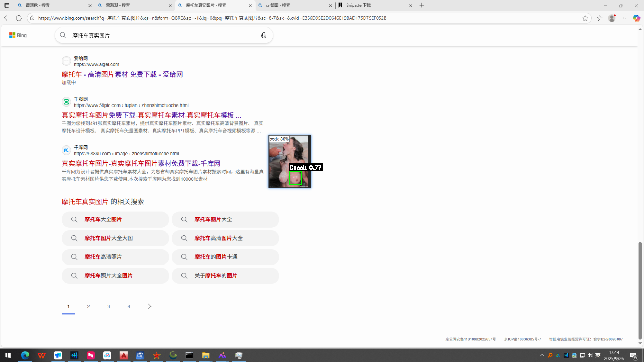Viewport: 644px width, 362px height.
Task: Add page to favorites with star icon
Action: pyautogui.click(x=585, y=18)
